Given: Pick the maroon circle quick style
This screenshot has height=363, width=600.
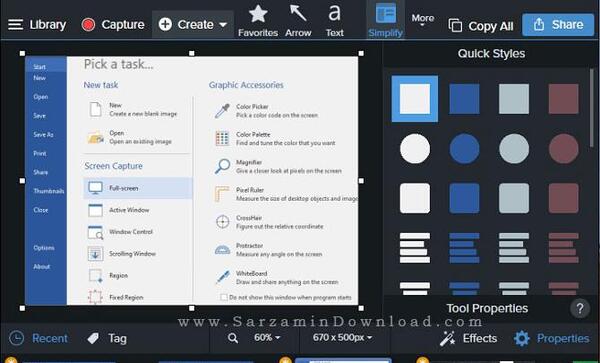Looking at the screenshot, I should [x=564, y=148].
